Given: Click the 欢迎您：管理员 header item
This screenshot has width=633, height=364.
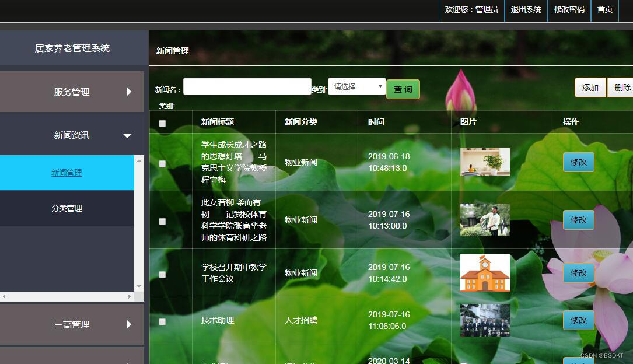Looking at the screenshot, I should (471, 9).
